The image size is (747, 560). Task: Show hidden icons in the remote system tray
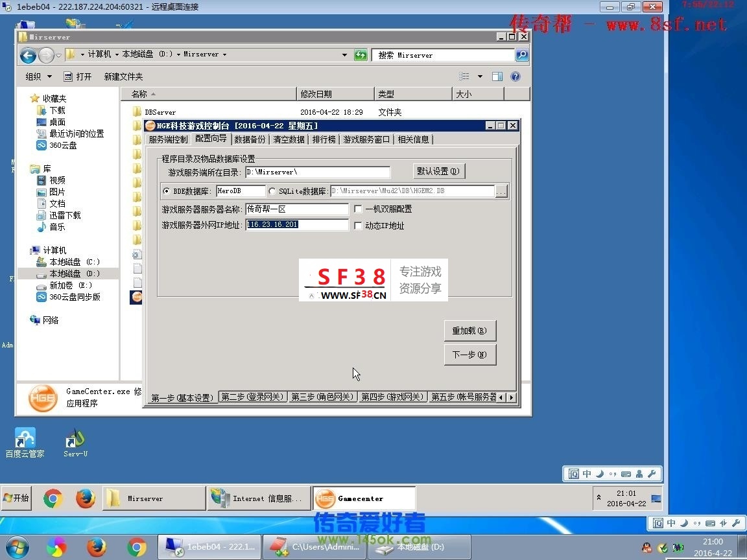[599, 498]
